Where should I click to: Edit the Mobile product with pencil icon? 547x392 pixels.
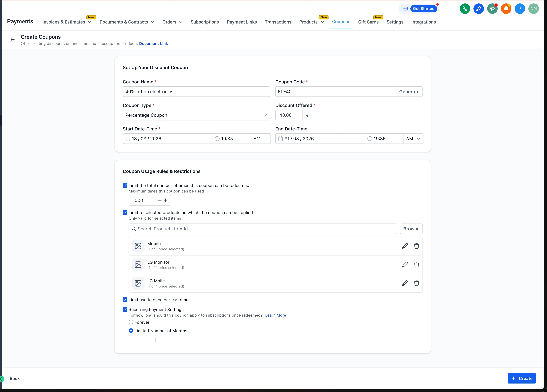click(404, 246)
